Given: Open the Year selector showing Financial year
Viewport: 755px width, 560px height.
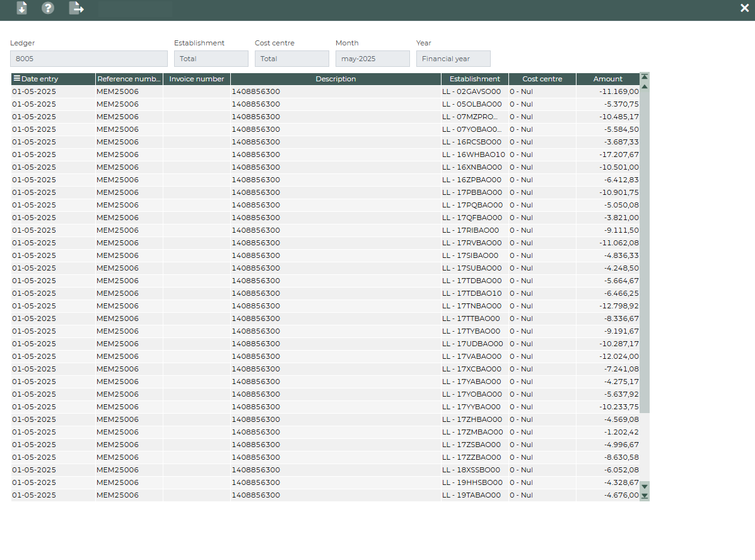Looking at the screenshot, I should pyautogui.click(x=454, y=59).
